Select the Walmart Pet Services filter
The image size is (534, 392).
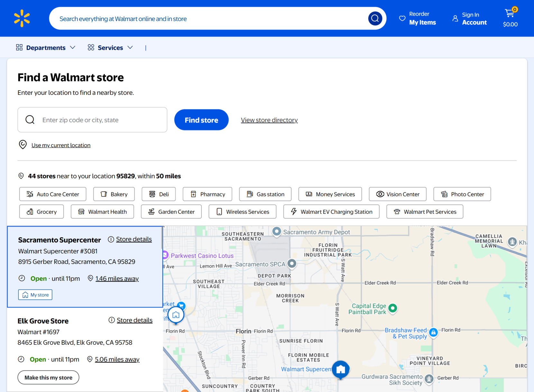click(425, 211)
